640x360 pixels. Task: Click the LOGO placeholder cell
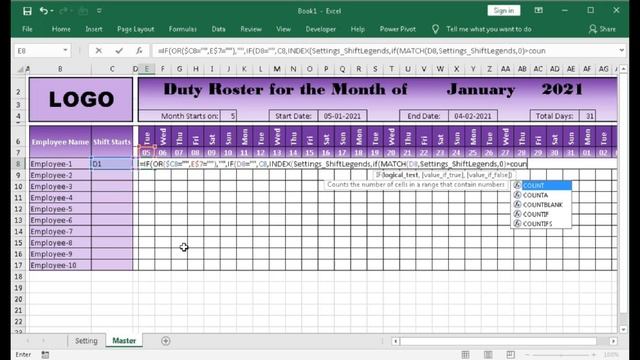tap(81, 100)
